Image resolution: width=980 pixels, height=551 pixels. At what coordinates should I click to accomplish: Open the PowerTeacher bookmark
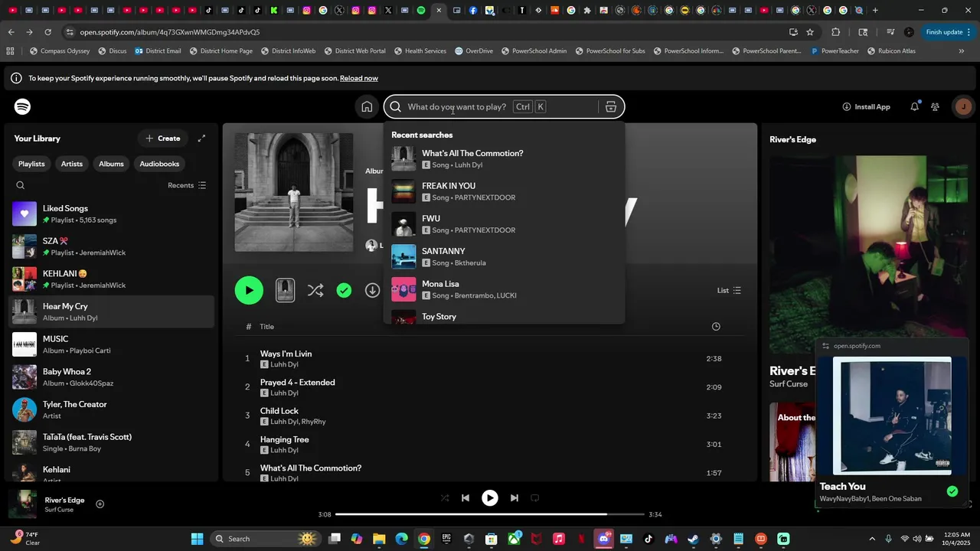pyautogui.click(x=834, y=51)
